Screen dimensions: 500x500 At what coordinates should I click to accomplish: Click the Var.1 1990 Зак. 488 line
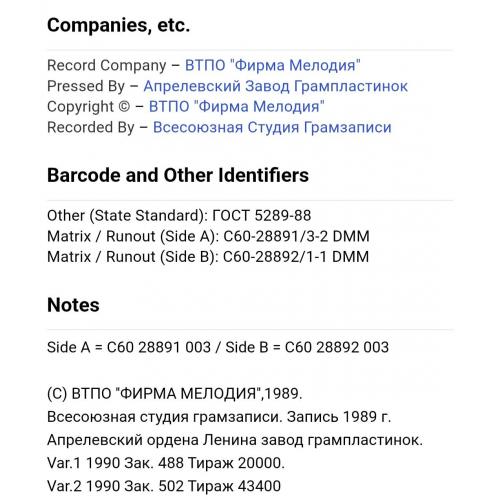tap(166, 463)
